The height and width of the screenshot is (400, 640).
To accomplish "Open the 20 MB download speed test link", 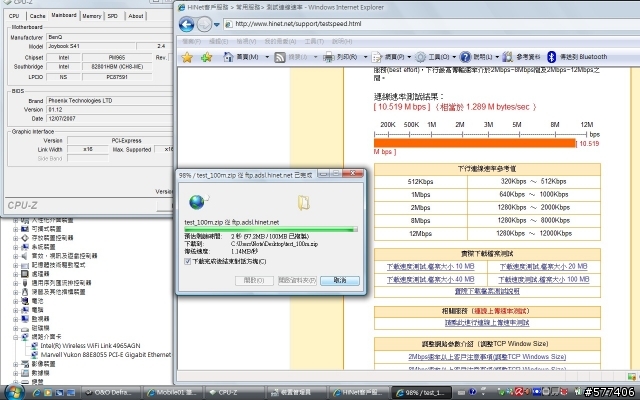I will (x=543, y=267).
